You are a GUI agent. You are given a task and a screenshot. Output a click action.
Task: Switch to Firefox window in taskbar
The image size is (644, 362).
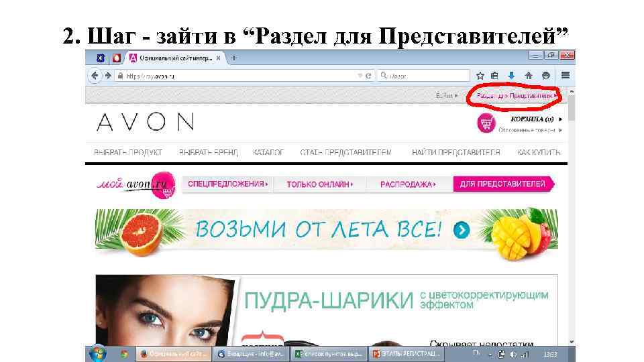pos(174,354)
